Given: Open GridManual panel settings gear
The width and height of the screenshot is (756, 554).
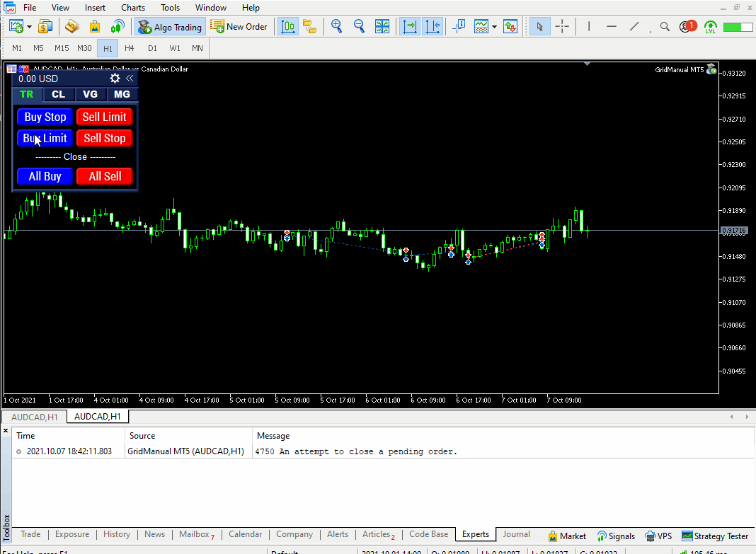Looking at the screenshot, I should coord(115,79).
